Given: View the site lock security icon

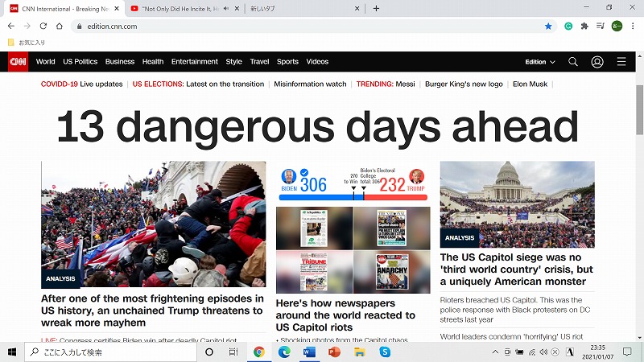Looking at the screenshot, I should [79, 27].
